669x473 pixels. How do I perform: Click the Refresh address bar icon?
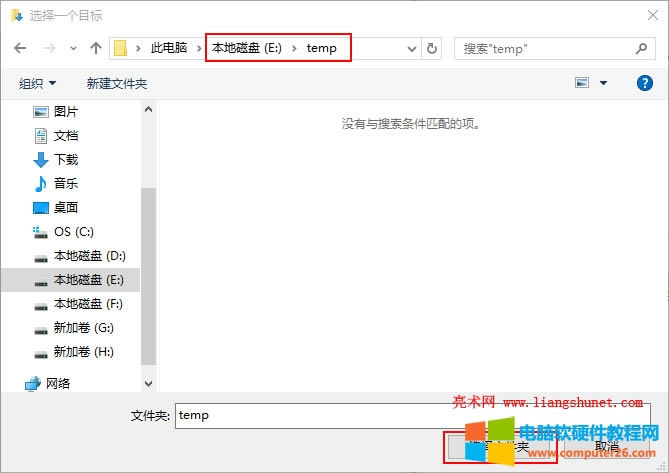[x=432, y=48]
